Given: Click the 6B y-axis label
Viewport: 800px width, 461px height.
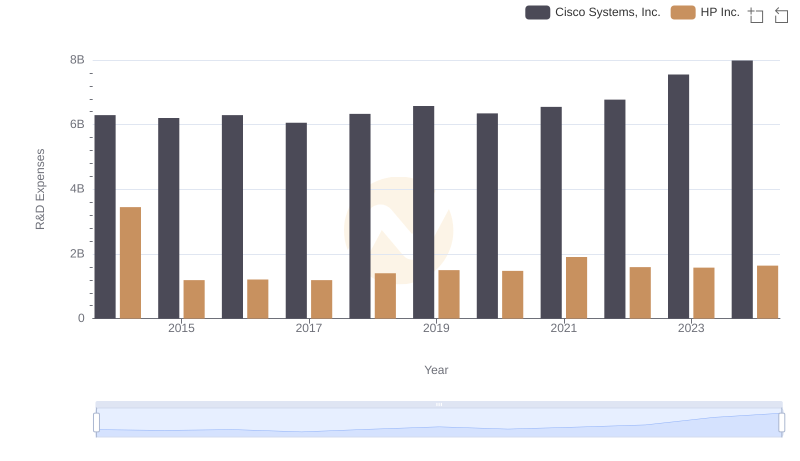Looking at the screenshot, I should [77, 124].
